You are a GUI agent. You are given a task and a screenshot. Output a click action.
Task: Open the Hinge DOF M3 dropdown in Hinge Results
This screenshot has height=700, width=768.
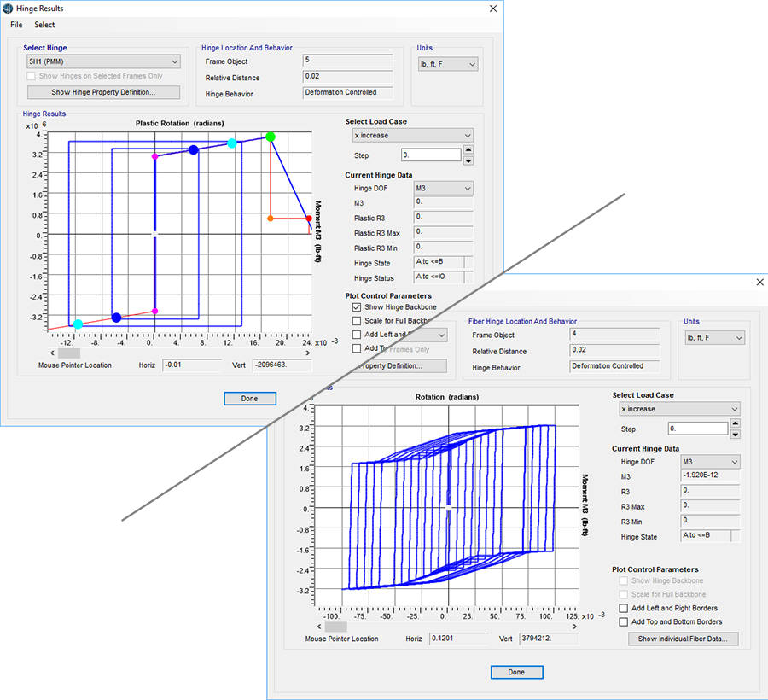tap(442, 189)
